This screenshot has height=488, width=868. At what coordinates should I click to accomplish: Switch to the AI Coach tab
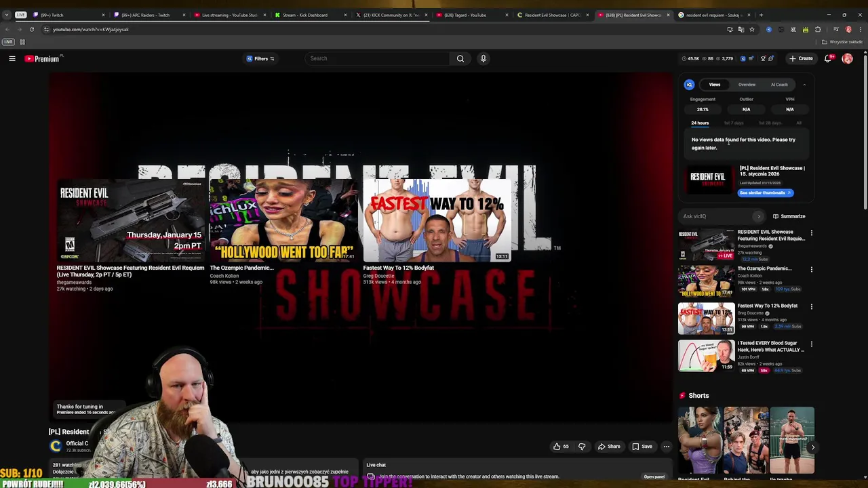[x=779, y=85]
